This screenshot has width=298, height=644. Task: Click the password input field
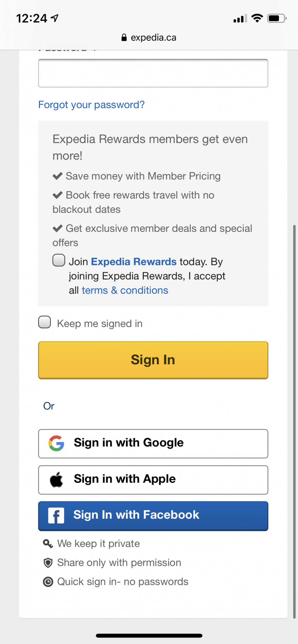[x=153, y=73]
